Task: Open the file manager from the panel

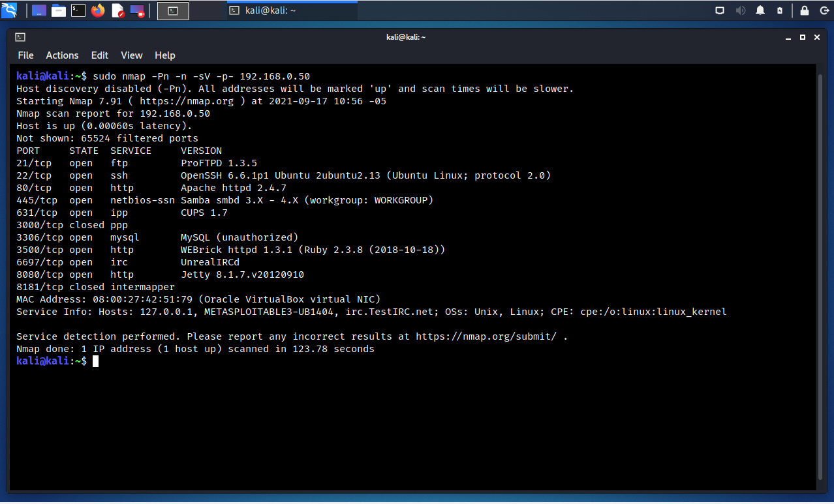Action: pyautogui.click(x=59, y=10)
